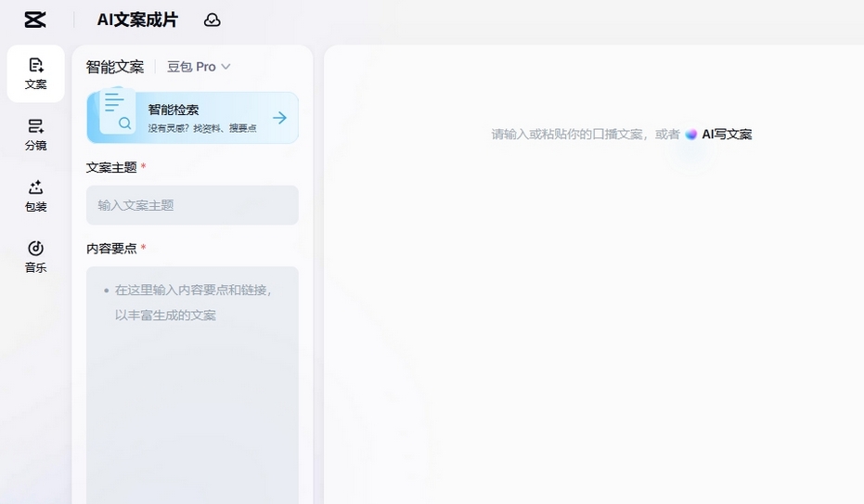Image resolution: width=864 pixels, height=504 pixels.
Task: Click the 智能文案 heading
Action: [x=115, y=67]
